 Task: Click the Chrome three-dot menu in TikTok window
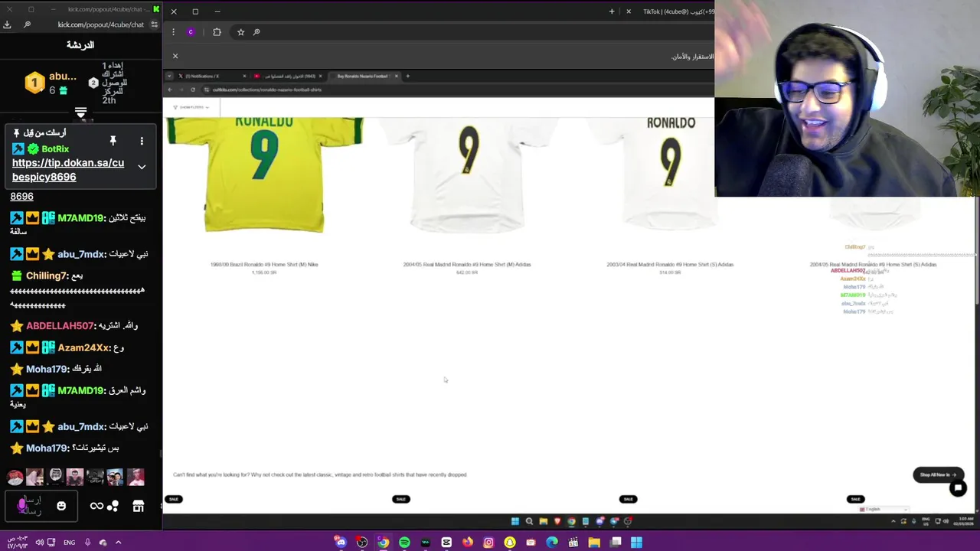coord(173,32)
